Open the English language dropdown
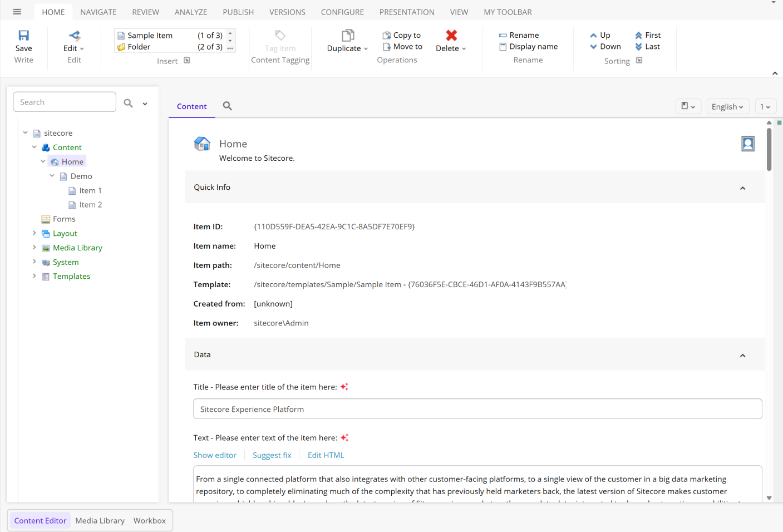783x532 pixels. pos(728,106)
